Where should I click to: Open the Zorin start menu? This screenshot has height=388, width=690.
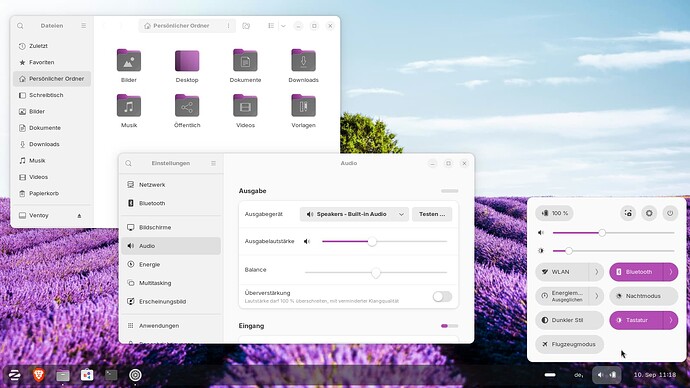[14, 375]
